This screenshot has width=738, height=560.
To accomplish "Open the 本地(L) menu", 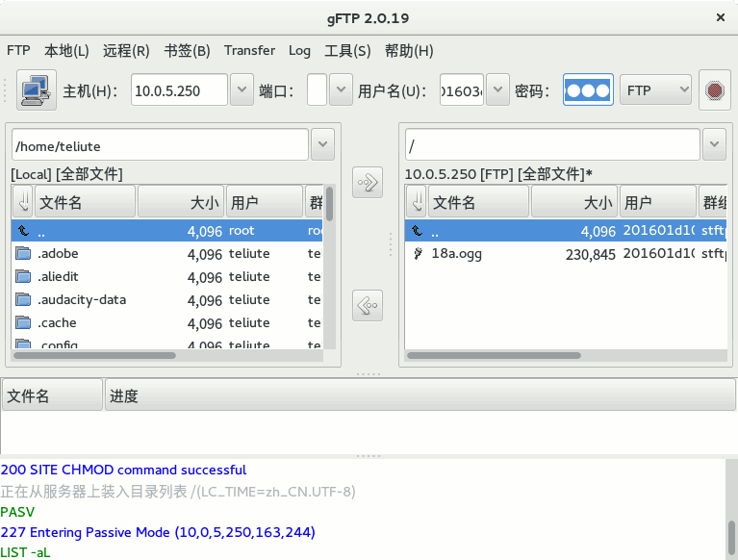I will tap(66, 50).
